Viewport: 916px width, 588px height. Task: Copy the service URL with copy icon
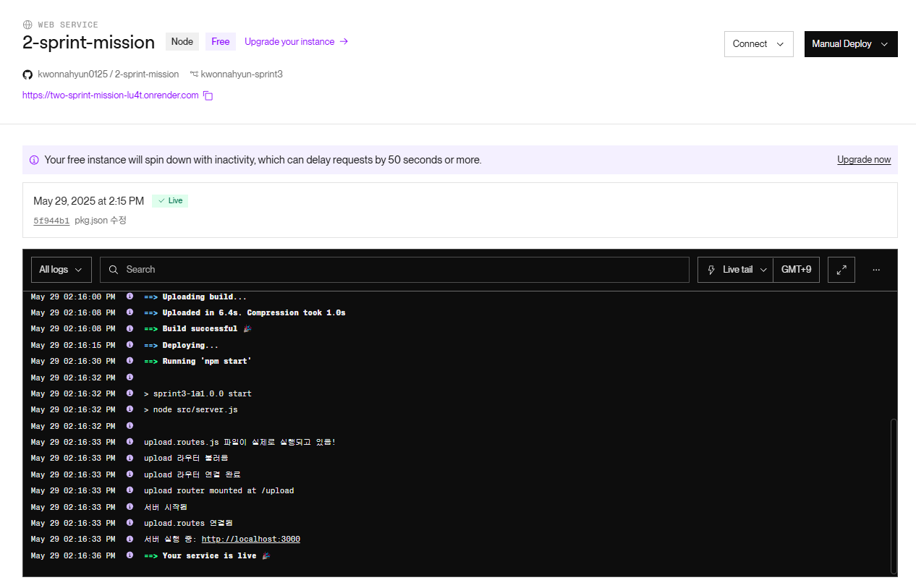click(208, 95)
